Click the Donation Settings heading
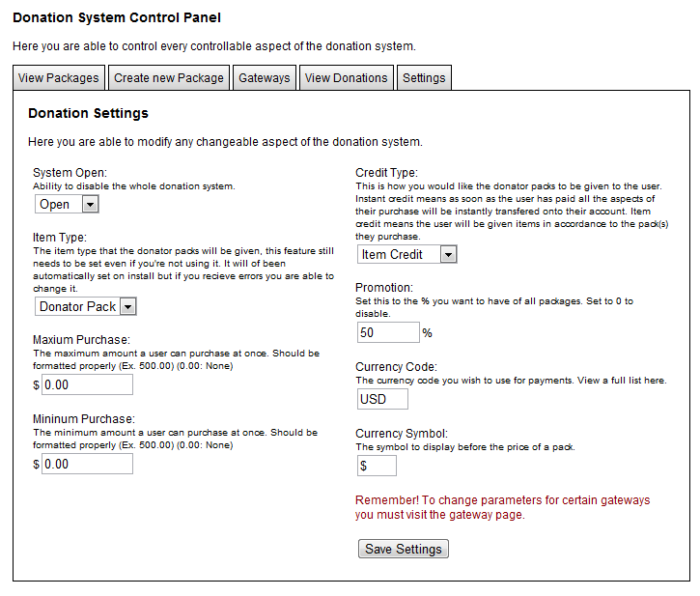Image resolution: width=700 pixels, height=596 pixels. (88, 113)
